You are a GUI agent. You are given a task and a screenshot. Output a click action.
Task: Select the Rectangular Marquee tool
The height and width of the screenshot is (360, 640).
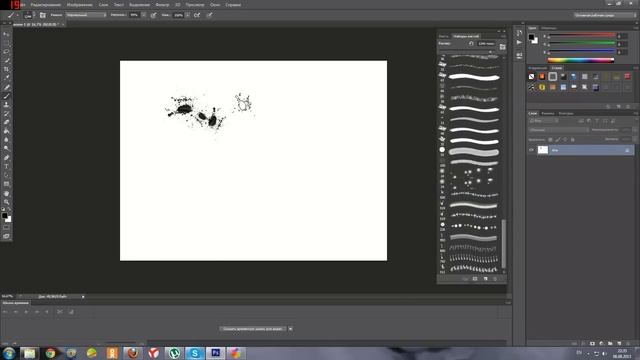point(6,43)
